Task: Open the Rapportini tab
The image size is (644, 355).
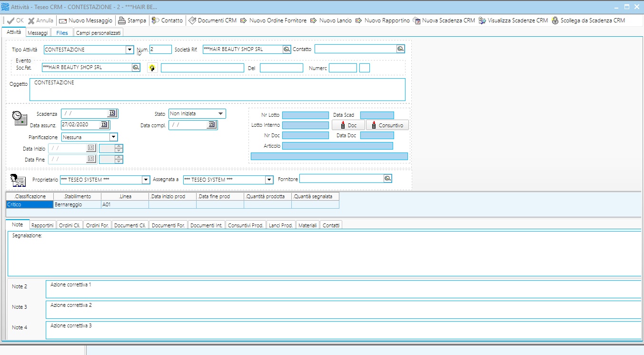Action: pyautogui.click(x=43, y=225)
